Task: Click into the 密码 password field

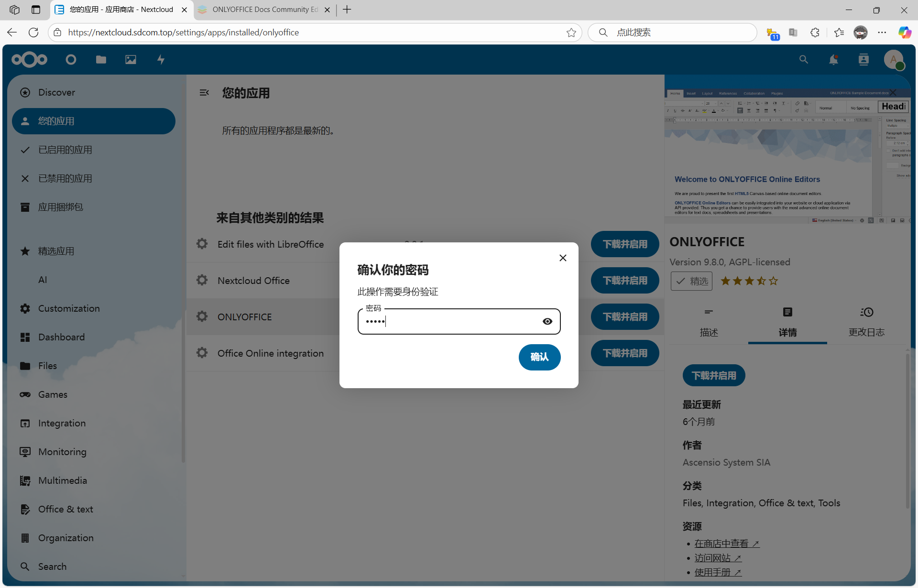Action: pyautogui.click(x=449, y=321)
